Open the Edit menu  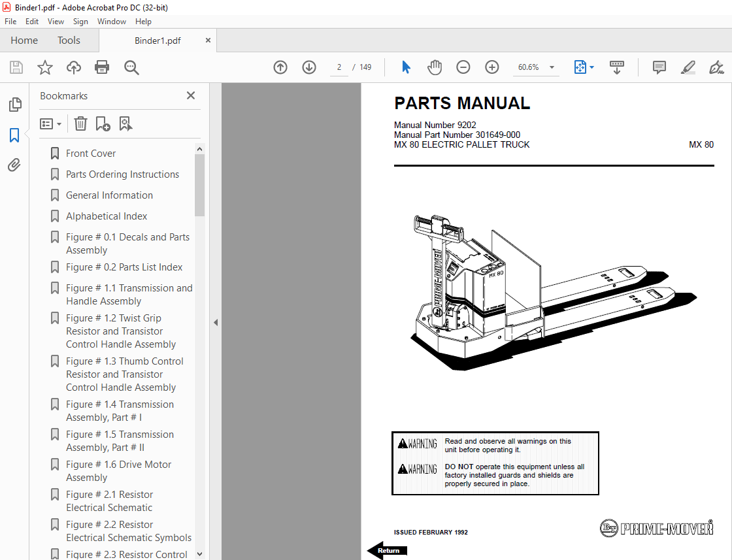(32, 22)
